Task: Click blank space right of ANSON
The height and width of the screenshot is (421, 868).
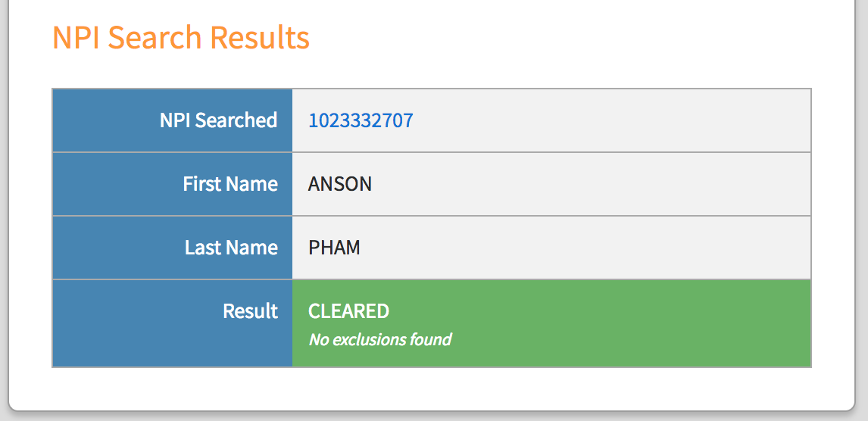Action: (x=591, y=184)
